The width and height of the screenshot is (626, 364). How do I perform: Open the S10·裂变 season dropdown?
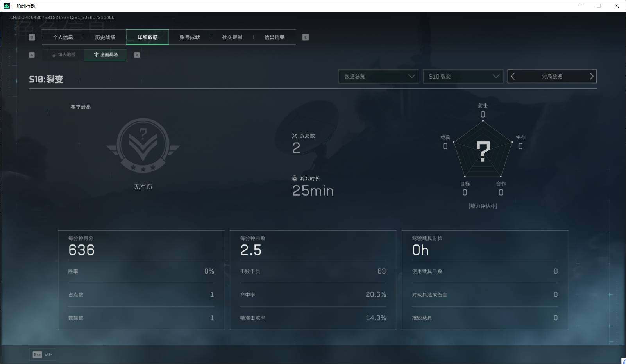(463, 76)
